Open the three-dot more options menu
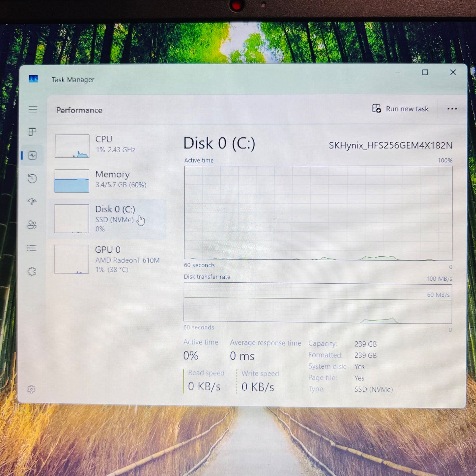This screenshot has height=476, width=476. [452, 109]
